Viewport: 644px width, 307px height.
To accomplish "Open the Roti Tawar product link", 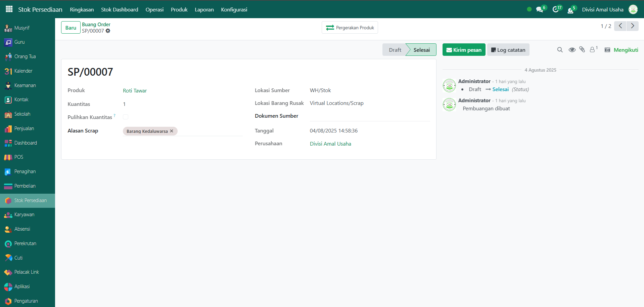I will tap(135, 91).
